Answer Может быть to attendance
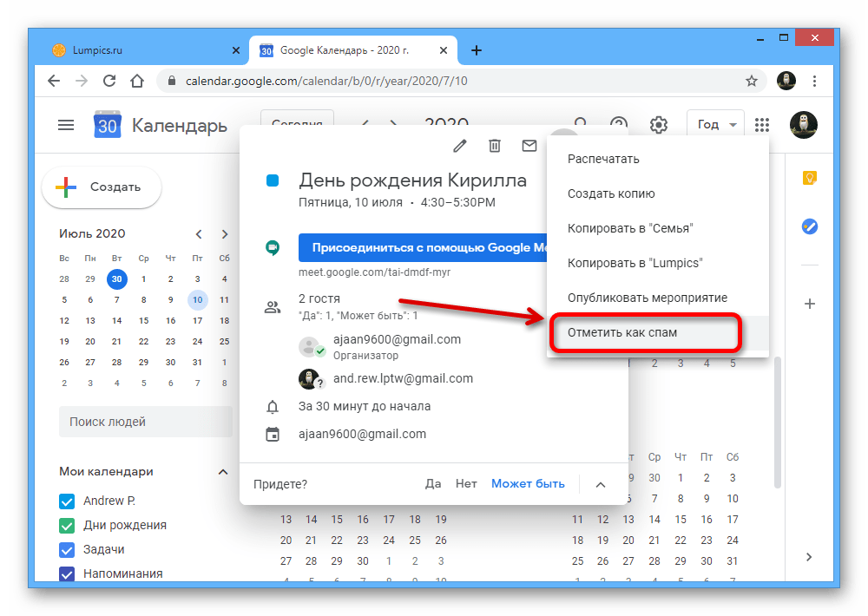Viewport: 868px width, 616px height. (x=528, y=484)
